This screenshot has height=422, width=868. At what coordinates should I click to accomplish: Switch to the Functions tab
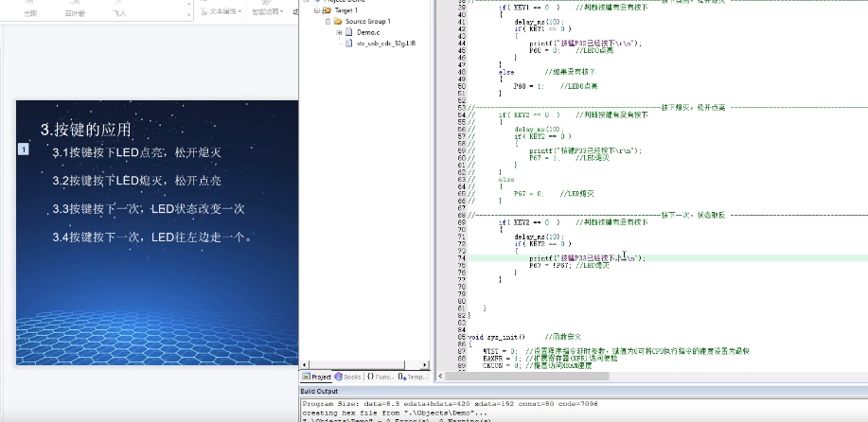click(380, 377)
